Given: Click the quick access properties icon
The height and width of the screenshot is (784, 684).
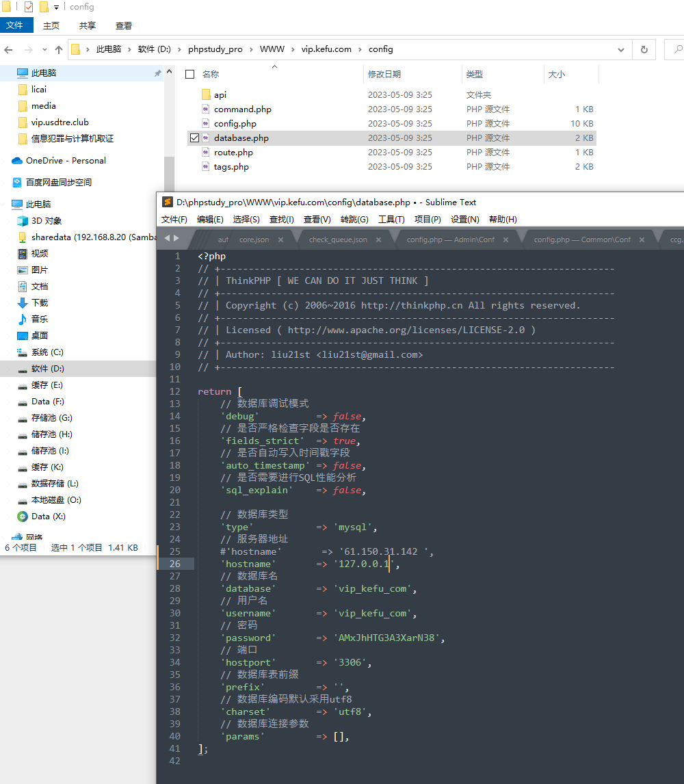Looking at the screenshot, I should pyautogui.click(x=29, y=7).
